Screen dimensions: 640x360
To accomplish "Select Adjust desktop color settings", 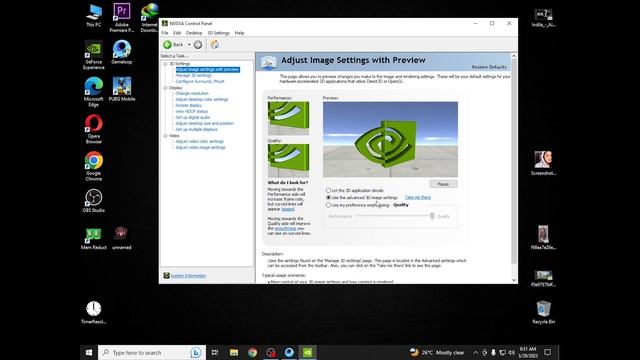I will 202,99.
